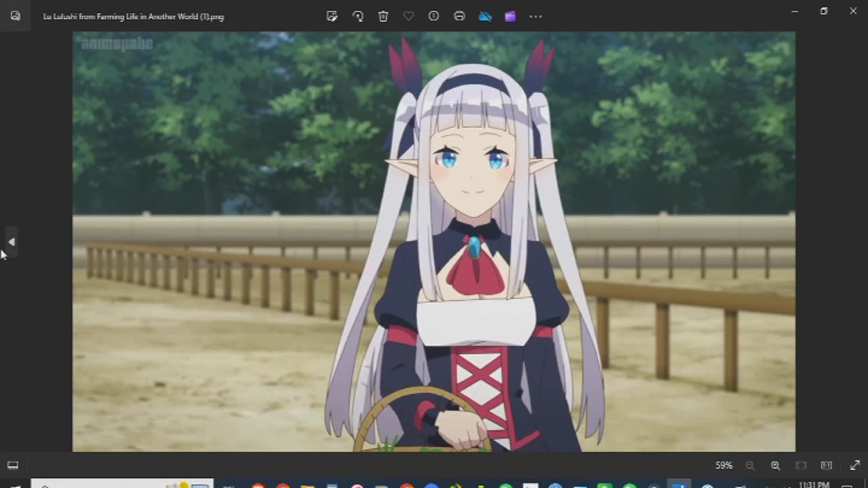Enter fullscreen using the expand arrows icon
Screen dimensions: 868x488
click(854, 466)
